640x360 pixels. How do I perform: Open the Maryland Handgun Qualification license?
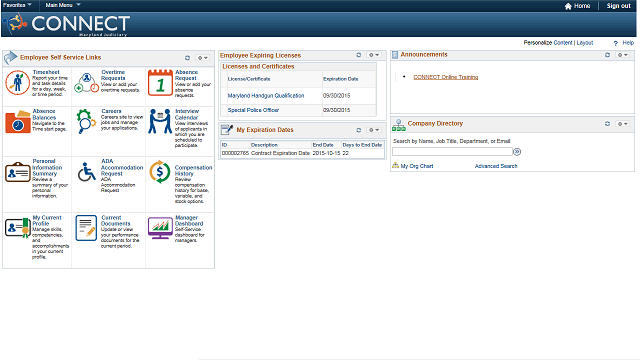[266, 96]
